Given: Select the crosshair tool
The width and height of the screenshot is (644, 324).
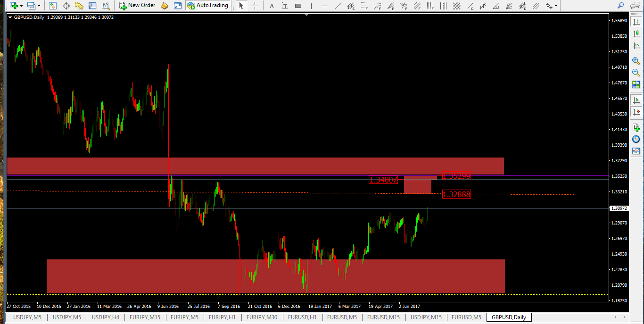Looking at the screenshot, I should (255, 6).
